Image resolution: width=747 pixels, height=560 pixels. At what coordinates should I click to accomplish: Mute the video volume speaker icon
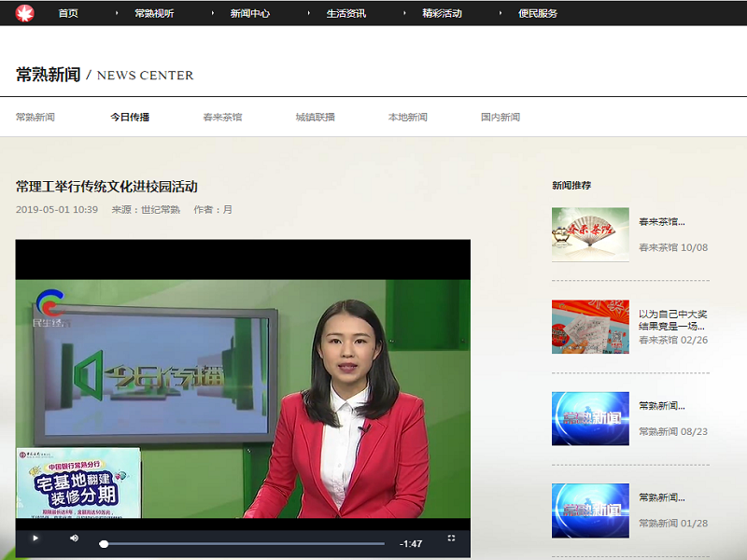tap(74, 539)
